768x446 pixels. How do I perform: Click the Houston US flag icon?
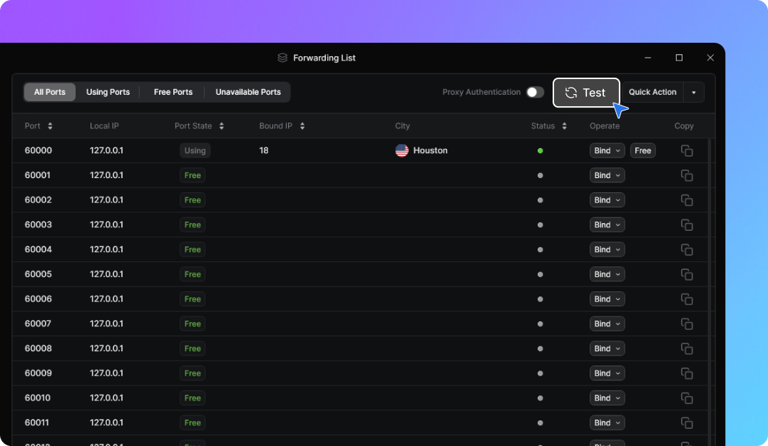click(402, 151)
